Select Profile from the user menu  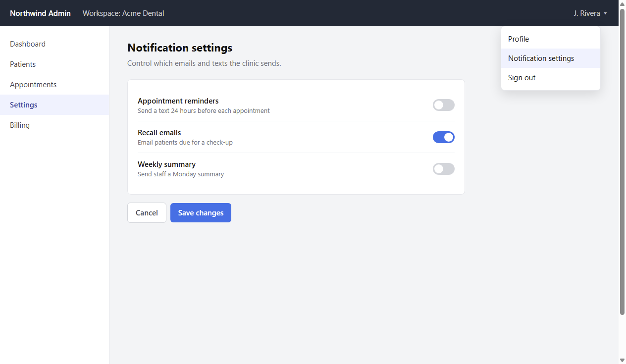coord(551,39)
